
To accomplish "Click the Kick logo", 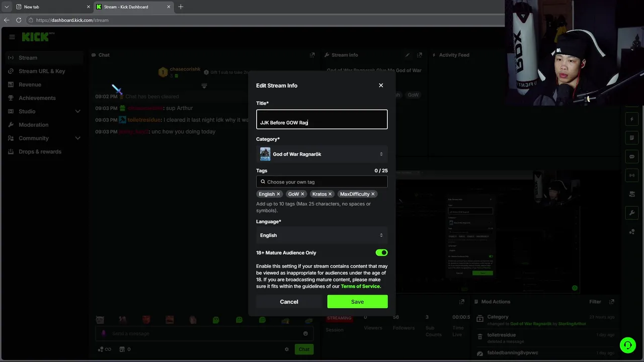I will pos(36,37).
